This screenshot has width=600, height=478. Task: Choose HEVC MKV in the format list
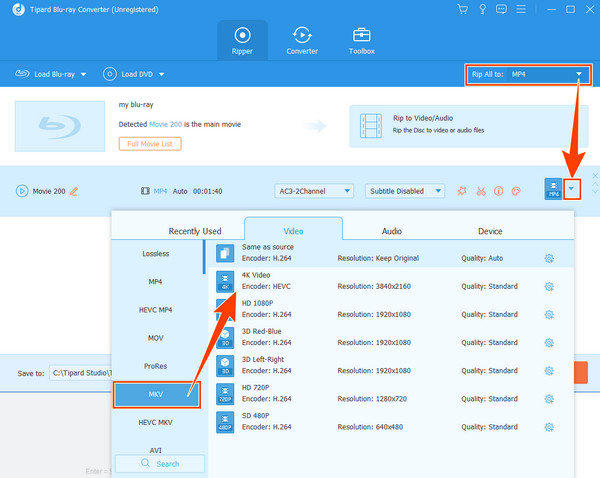click(156, 423)
